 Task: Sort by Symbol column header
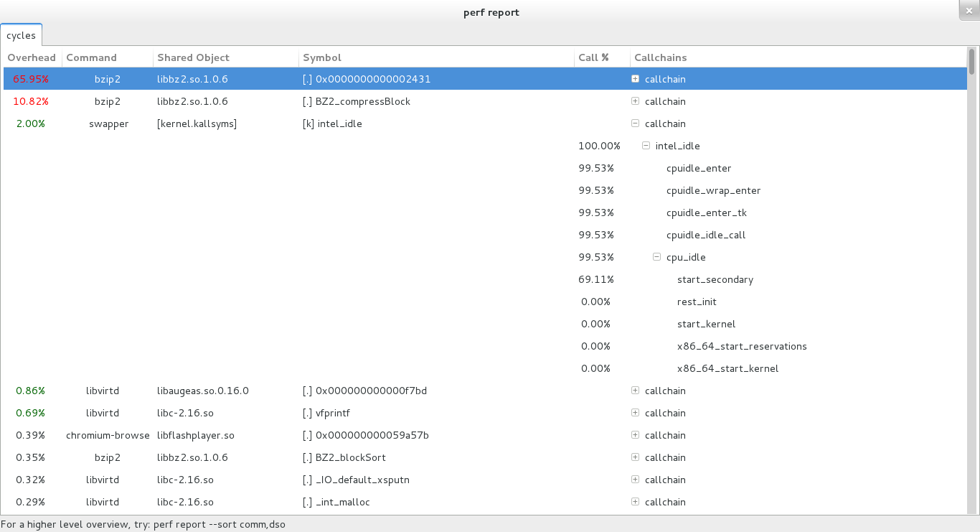[436, 57]
